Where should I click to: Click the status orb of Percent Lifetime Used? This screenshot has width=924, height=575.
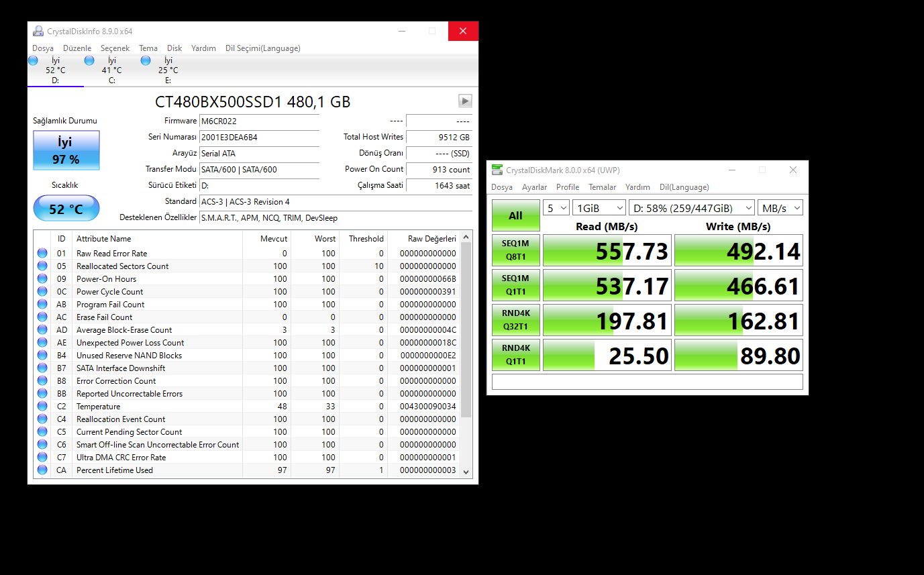point(42,470)
